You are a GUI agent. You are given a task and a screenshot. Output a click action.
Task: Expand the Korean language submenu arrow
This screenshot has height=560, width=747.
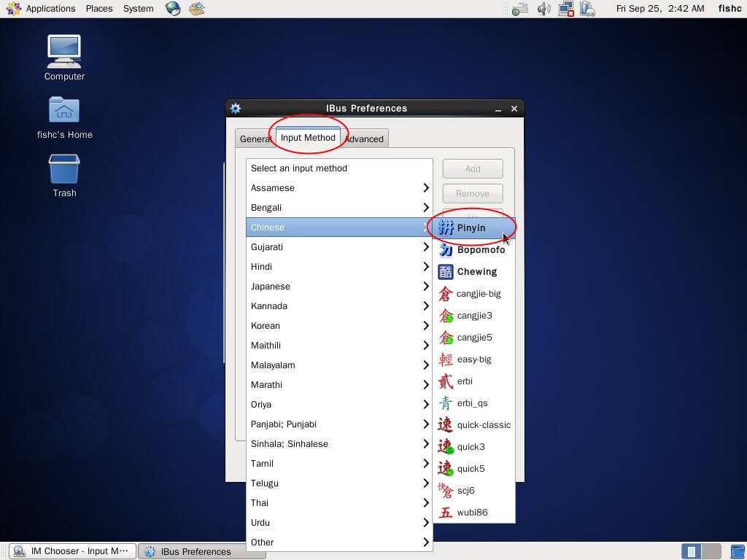[426, 326]
